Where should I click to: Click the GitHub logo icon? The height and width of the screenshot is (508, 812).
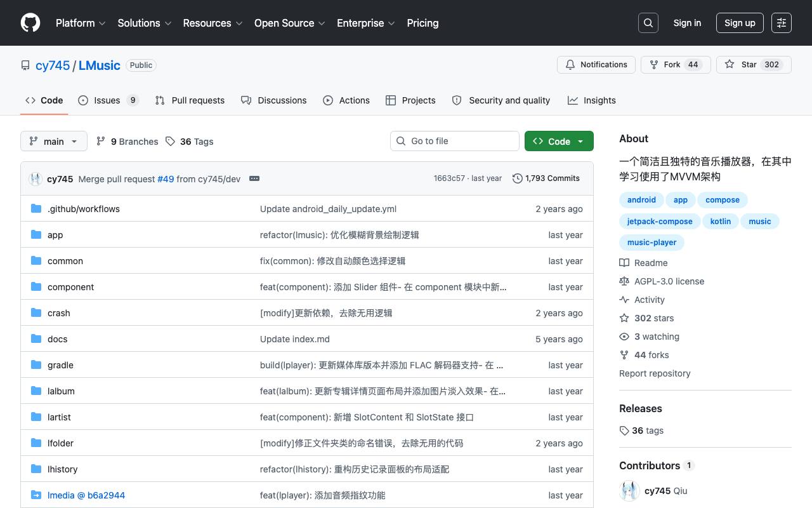pyautogui.click(x=30, y=23)
